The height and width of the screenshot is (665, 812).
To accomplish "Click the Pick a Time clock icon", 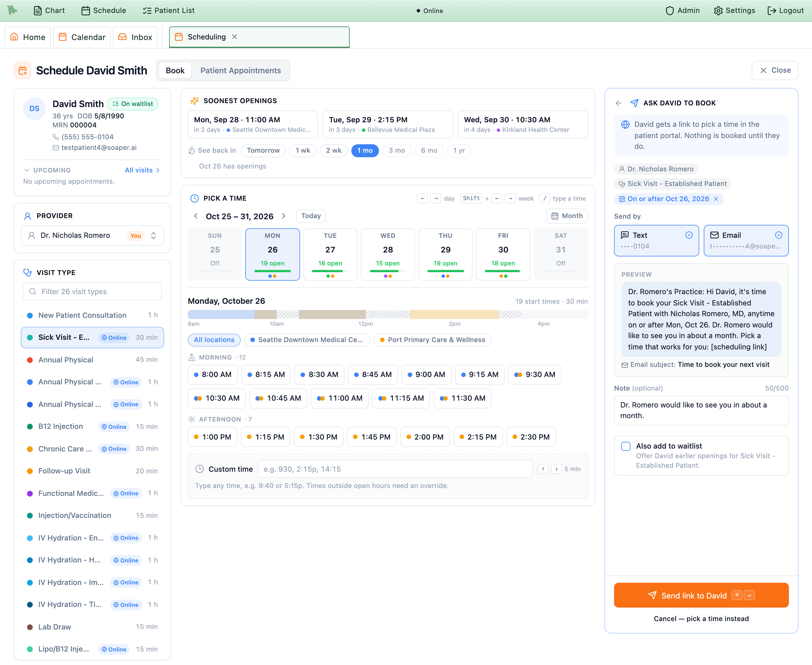I will (x=195, y=198).
